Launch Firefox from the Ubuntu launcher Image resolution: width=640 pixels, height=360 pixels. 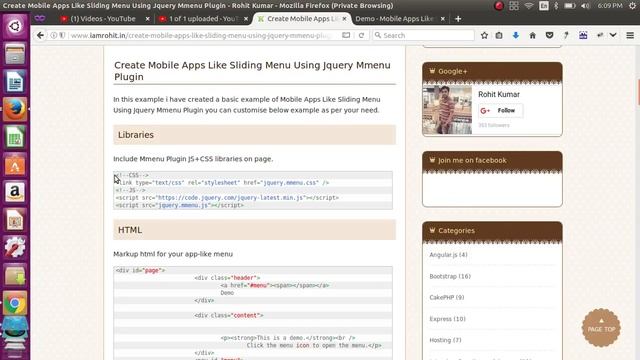coord(15,109)
